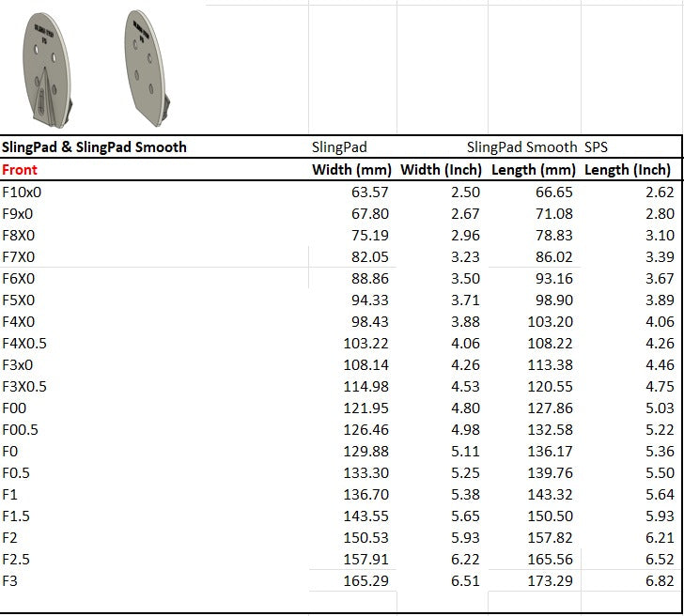Select the F1.5 row label
684x616 pixels.
point(16,516)
